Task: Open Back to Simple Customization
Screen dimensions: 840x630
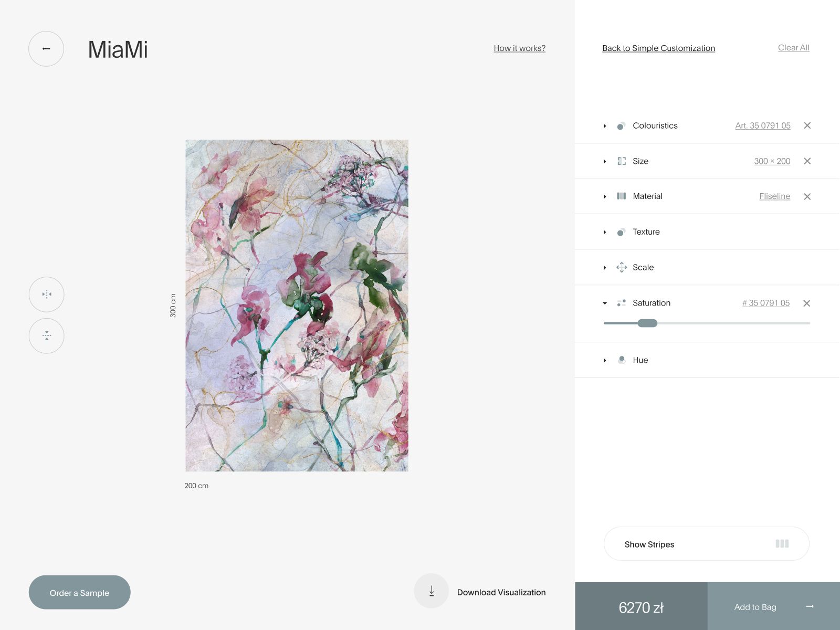Action: [658, 48]
